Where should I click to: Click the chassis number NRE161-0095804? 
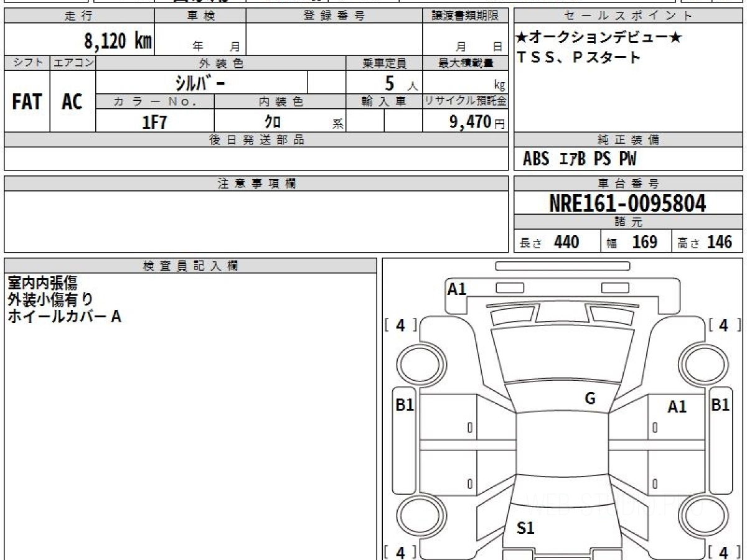pyautogui.click(x=628, y=203)
